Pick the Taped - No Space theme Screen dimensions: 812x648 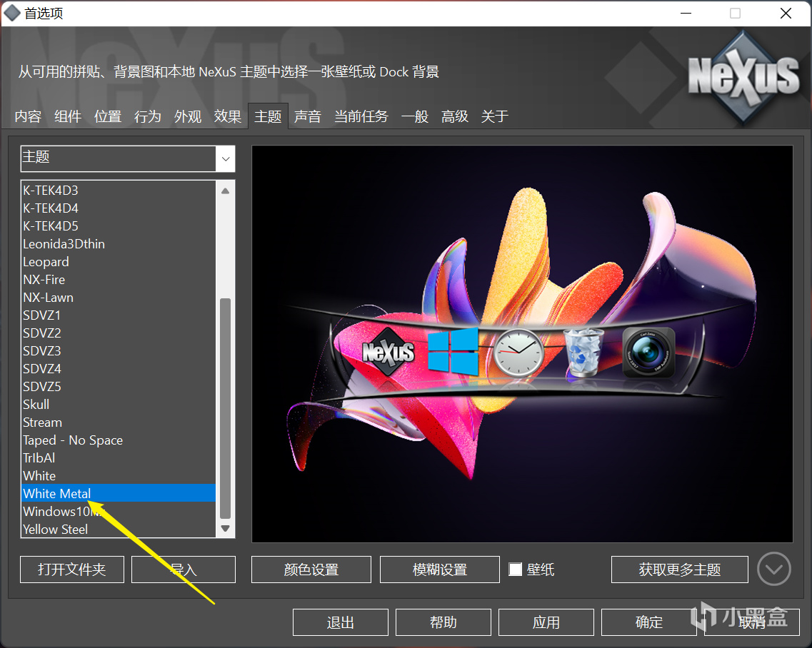click(x=118, y=440)
